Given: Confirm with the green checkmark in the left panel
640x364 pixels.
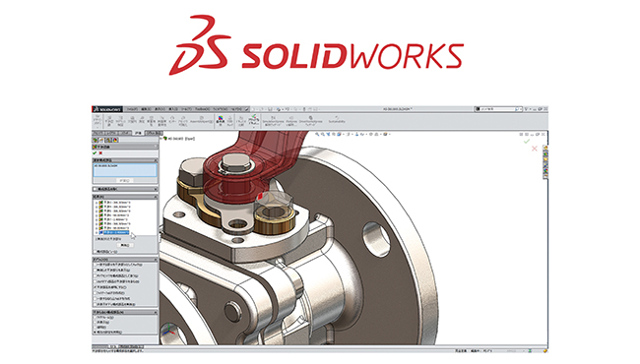Looking at the screenshot, I should click(x=95, y=153).
